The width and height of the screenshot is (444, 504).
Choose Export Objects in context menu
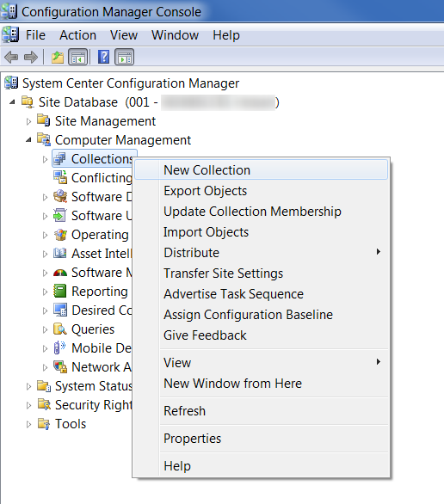point(261,191)
